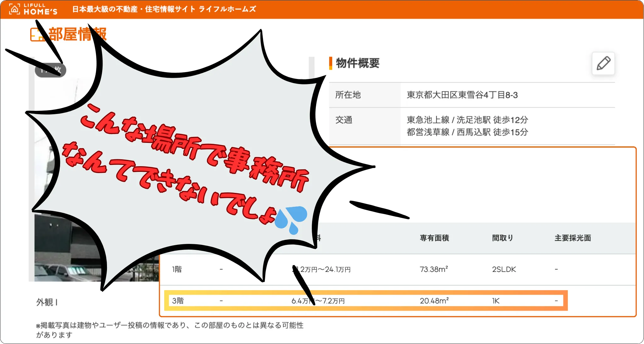
Task: Click the HOME'S wordmark in the header
Action: coord(40,11)
